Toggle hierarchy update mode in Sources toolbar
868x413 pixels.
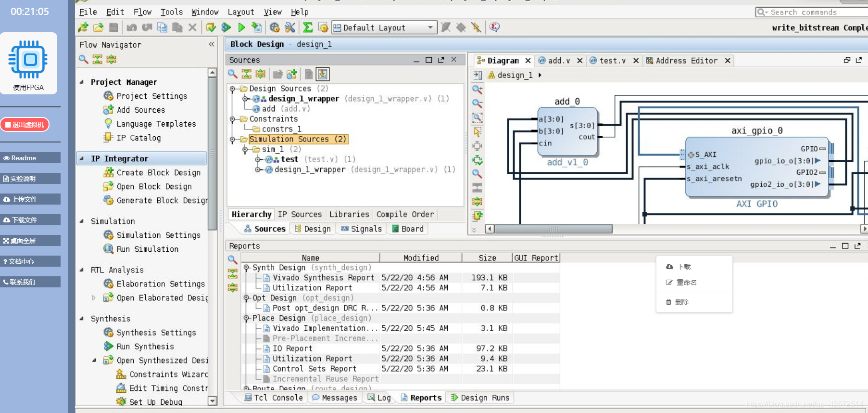point(323,74)
